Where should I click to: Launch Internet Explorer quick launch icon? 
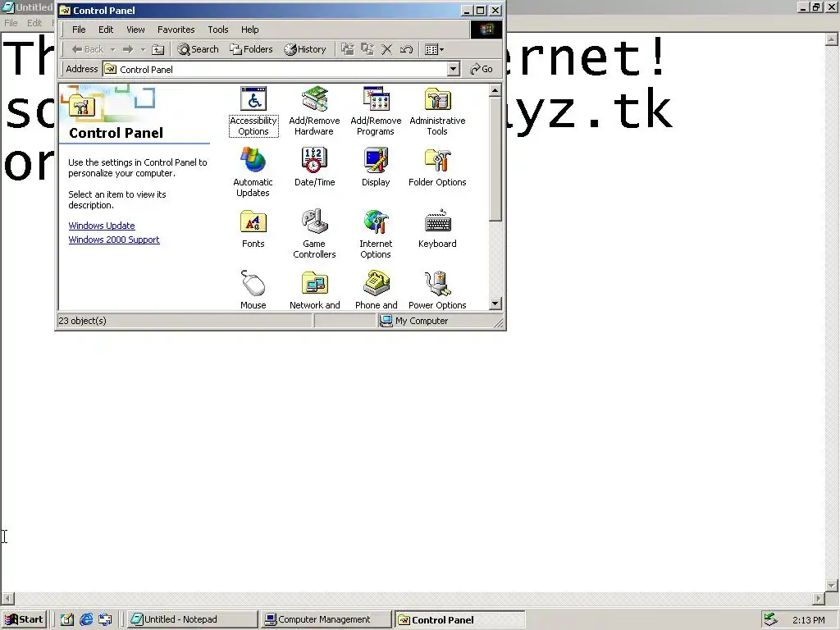click(x=85, y=619)
